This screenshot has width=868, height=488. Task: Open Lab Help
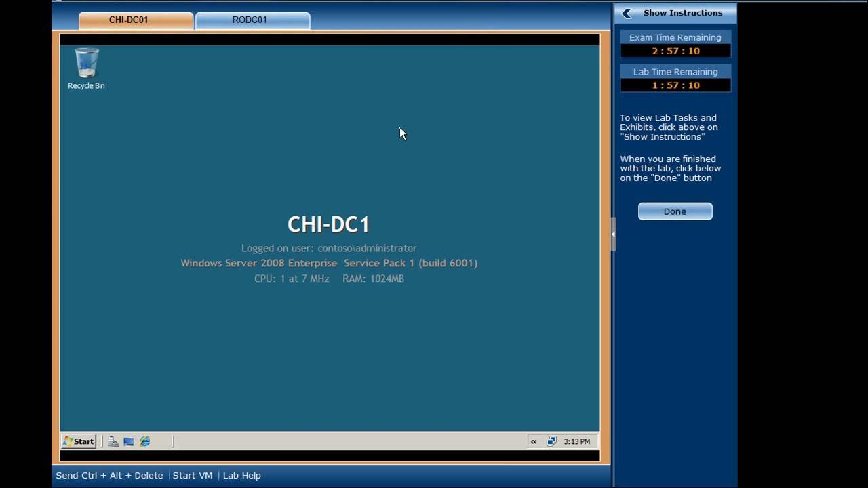point(242,476)
